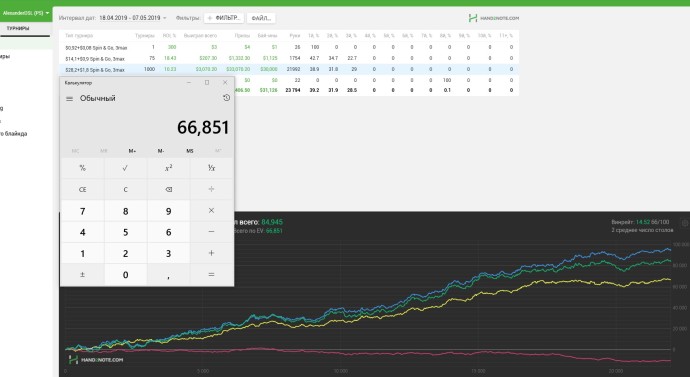The image size is (690, 377).
Task: Click calculator digit 2
Action: (x=125, y=253)
